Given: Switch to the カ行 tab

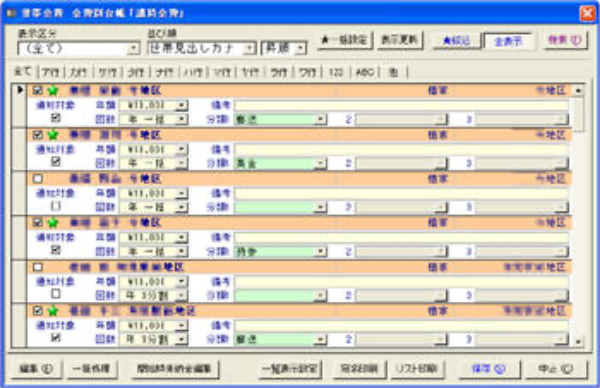Looking at the screenshot, I should pyautogui.click(x=79, y=72).
